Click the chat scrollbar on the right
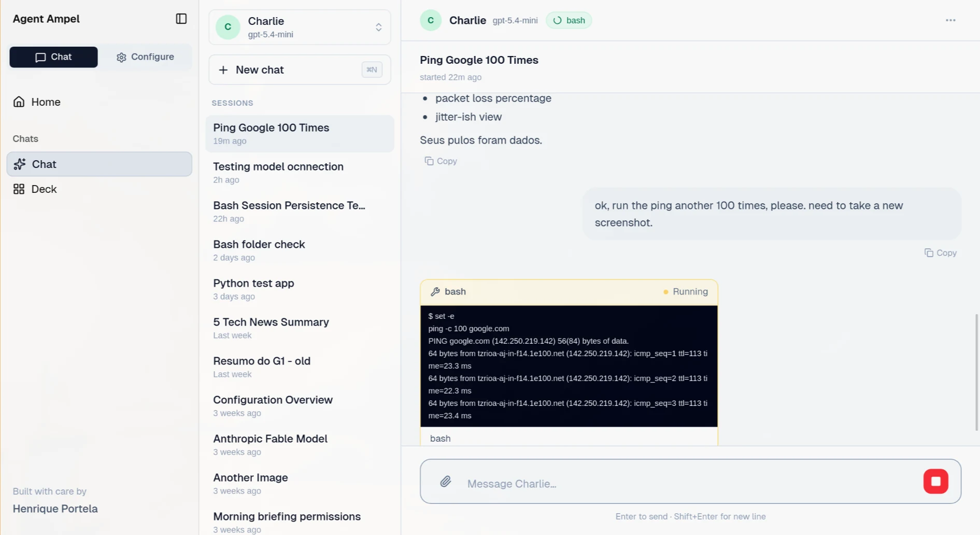980x535 pixels. (976, 372)
